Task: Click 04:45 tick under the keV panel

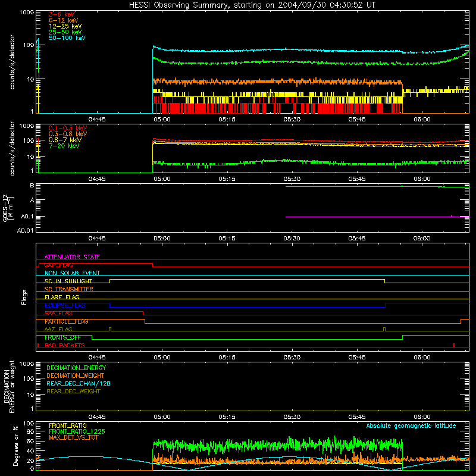Action: 97,120
